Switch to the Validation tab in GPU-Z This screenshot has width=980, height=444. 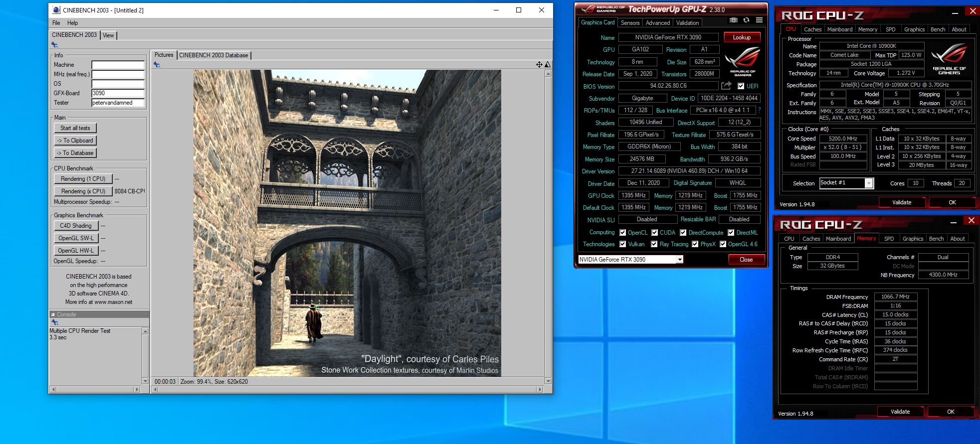(687, 23)
